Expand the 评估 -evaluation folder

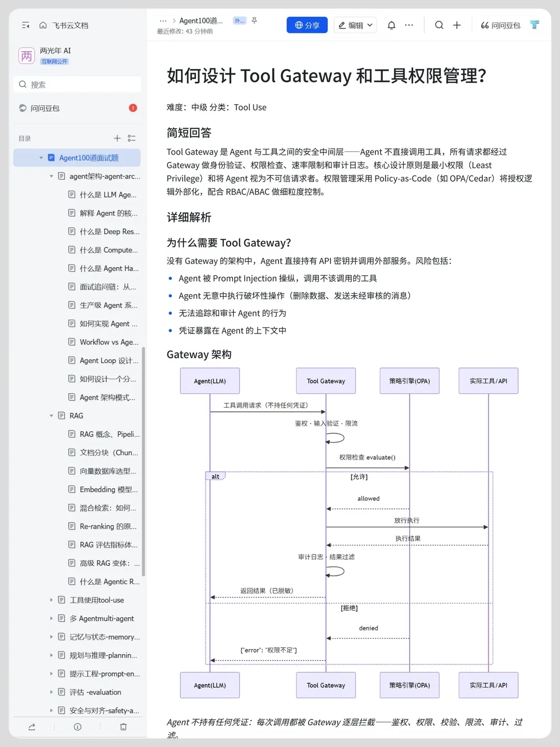[51, 692]
